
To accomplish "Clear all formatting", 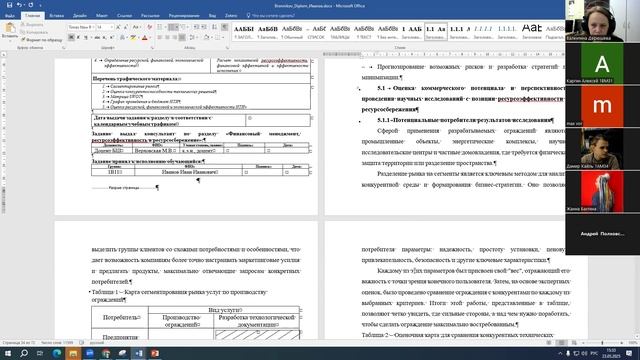I will pyautogui.click(x=149, y=27).
